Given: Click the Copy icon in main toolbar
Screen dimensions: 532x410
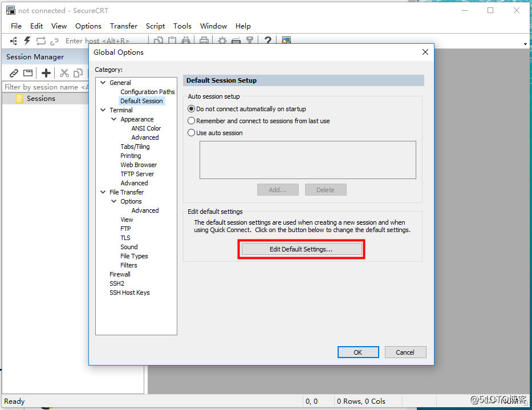Looking at the screenshot, I should pyautogui.click(x=158, y=40).
